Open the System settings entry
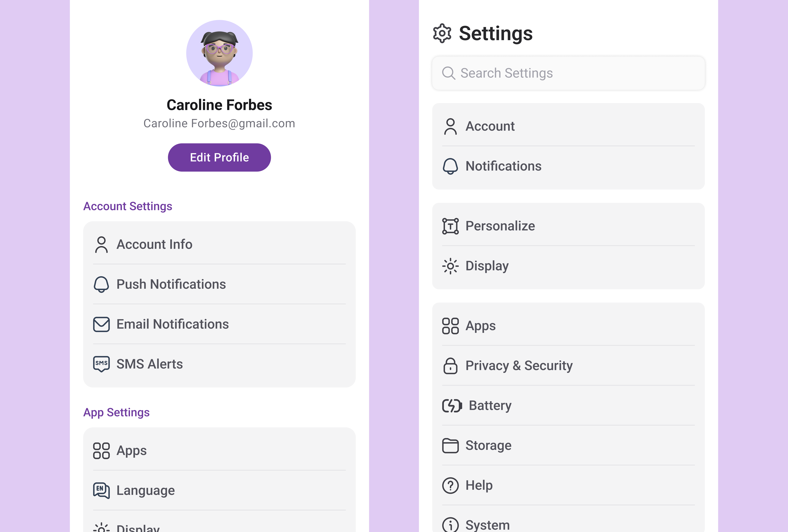The image size is (788, 532). tap(487, 524)
